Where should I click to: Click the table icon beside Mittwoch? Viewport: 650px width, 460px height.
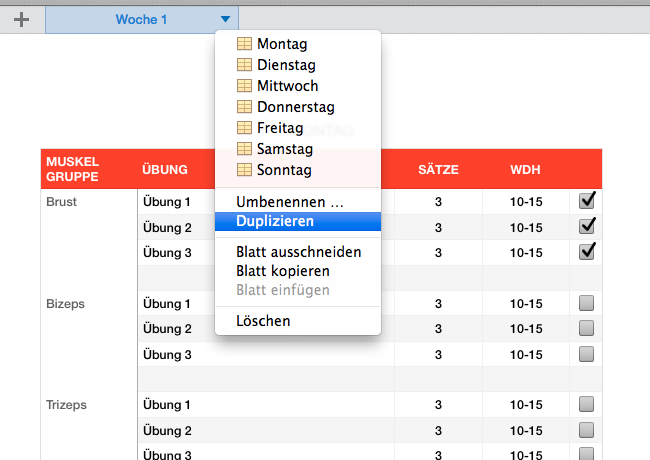(243, 86)
